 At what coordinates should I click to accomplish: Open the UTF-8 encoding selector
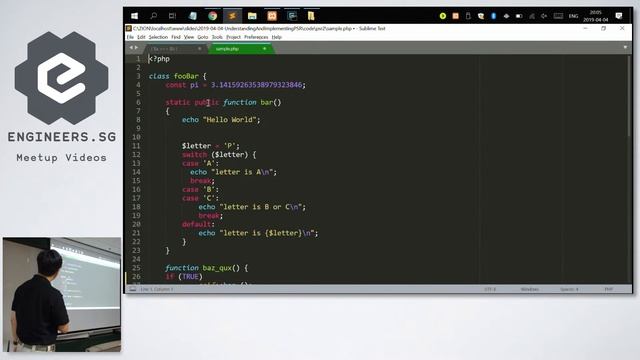tap(490, 289)
